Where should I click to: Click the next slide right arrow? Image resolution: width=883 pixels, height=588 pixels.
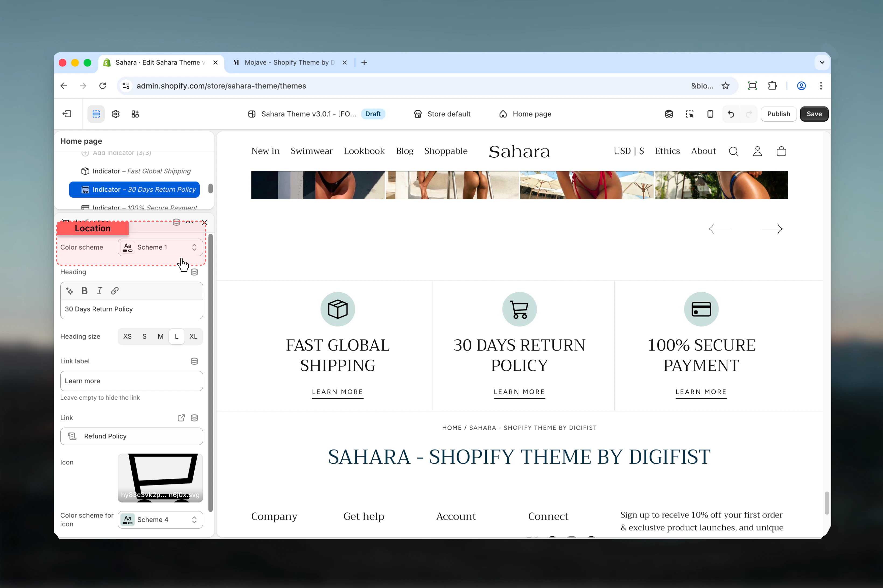772,229
